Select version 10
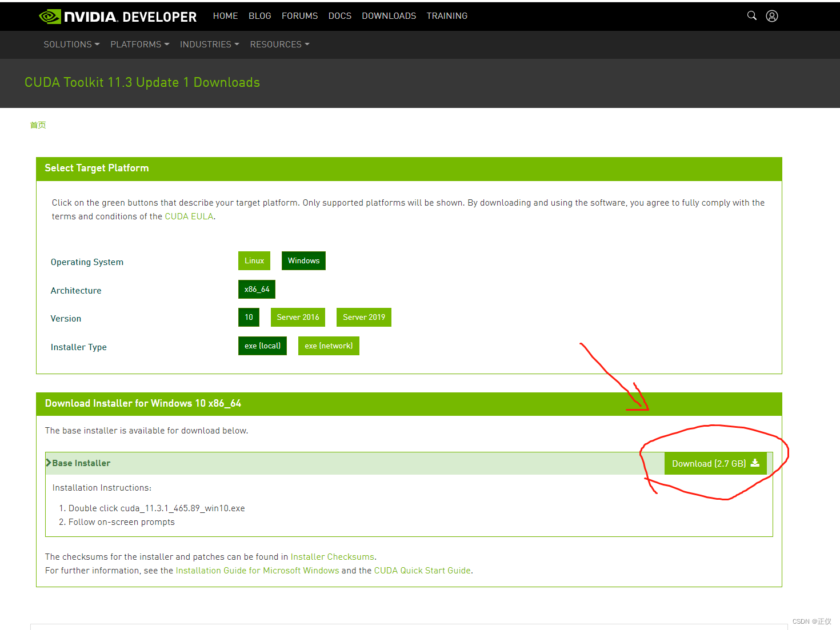Image resolution: width=840 pixels, height=630 pixels. click(x=249, y=317)
